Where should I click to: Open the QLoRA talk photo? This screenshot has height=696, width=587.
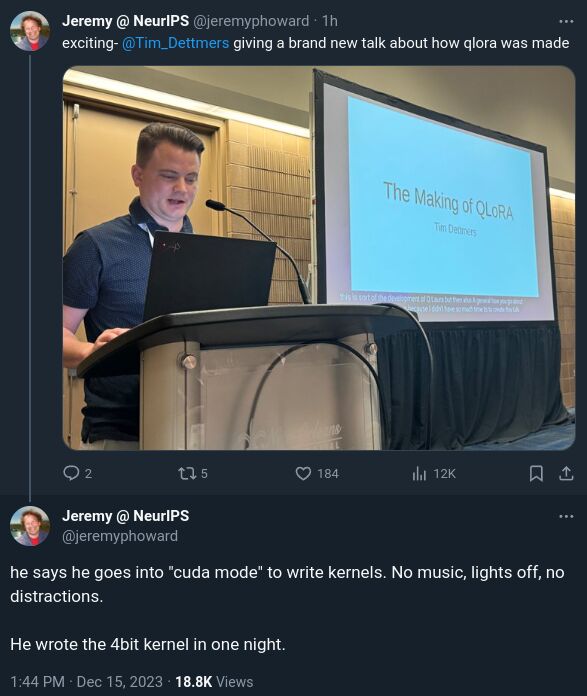pyautogui.click(x=319, y=258)
